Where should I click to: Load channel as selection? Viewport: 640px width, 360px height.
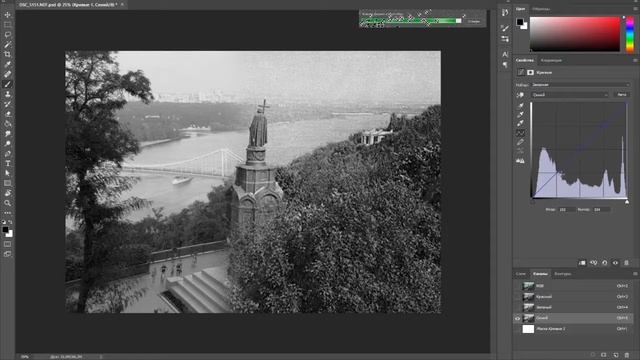[x=593, y=355]
